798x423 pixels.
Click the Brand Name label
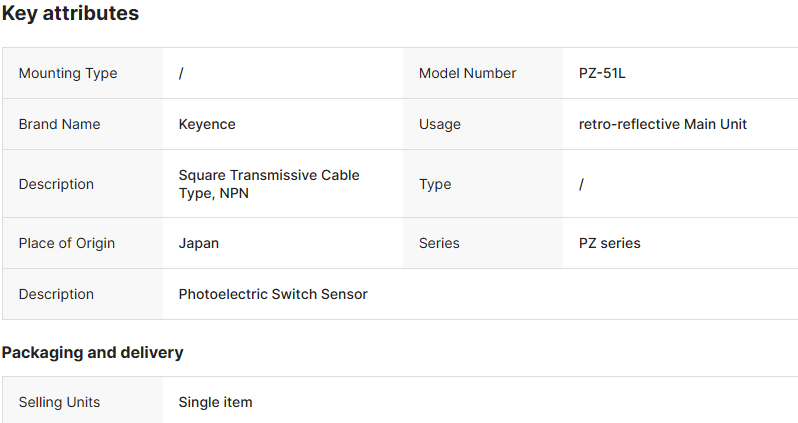(x=60, y=124)
